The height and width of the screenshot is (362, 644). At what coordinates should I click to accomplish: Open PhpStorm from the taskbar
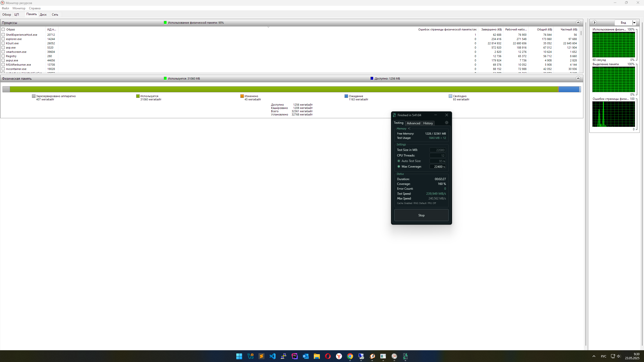point(294,356)
